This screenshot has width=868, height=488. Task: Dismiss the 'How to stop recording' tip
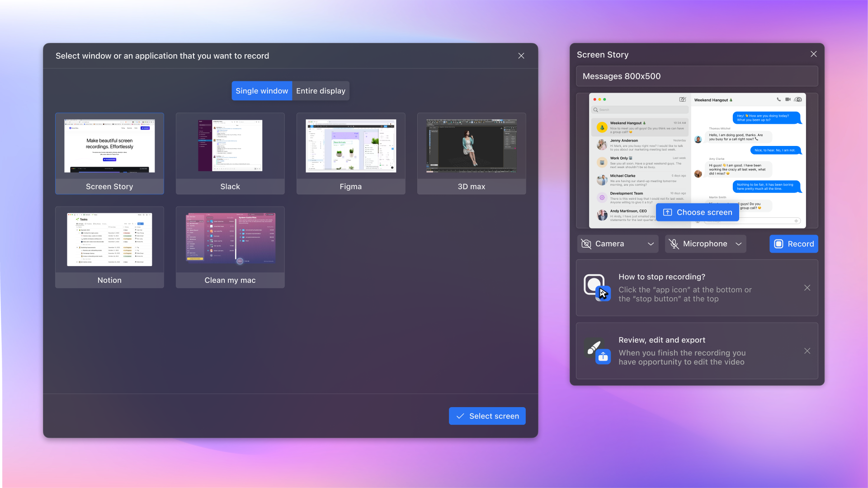click(x=807, y=288)
